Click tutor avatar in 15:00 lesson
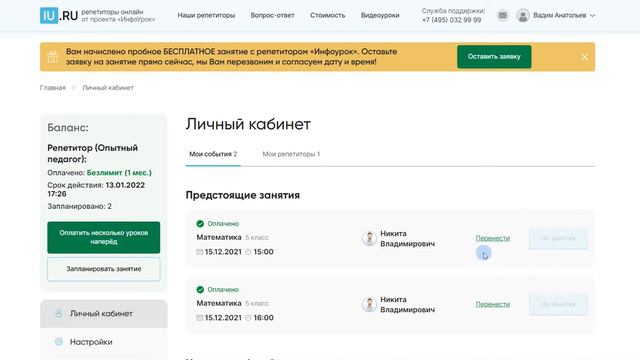Viewport: 640px width, 360px height. click(x=369, y=238)
